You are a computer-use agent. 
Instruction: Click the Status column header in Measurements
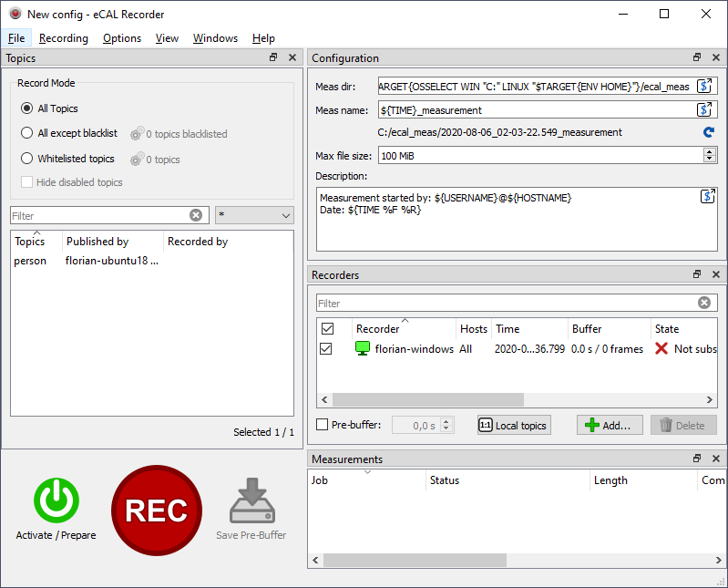pos(508,480)
